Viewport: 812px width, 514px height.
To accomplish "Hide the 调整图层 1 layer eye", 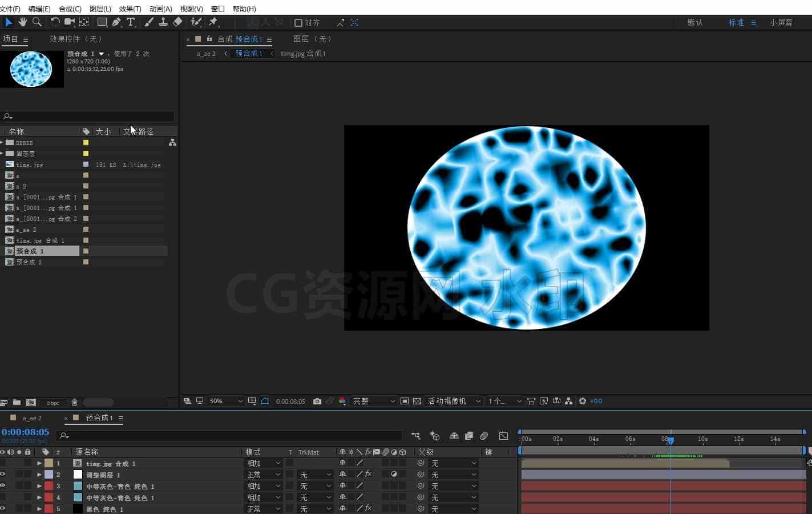I will (x=3, y=475).
